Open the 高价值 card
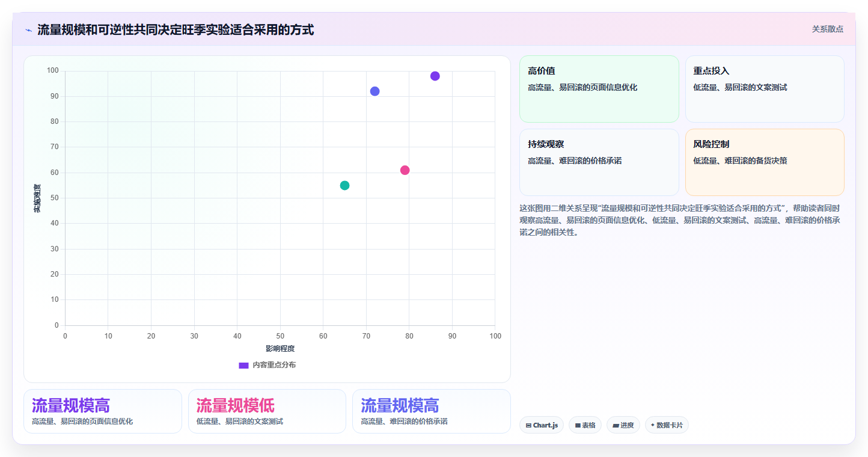This screenshot has height=457, width=868. (599, 89)
